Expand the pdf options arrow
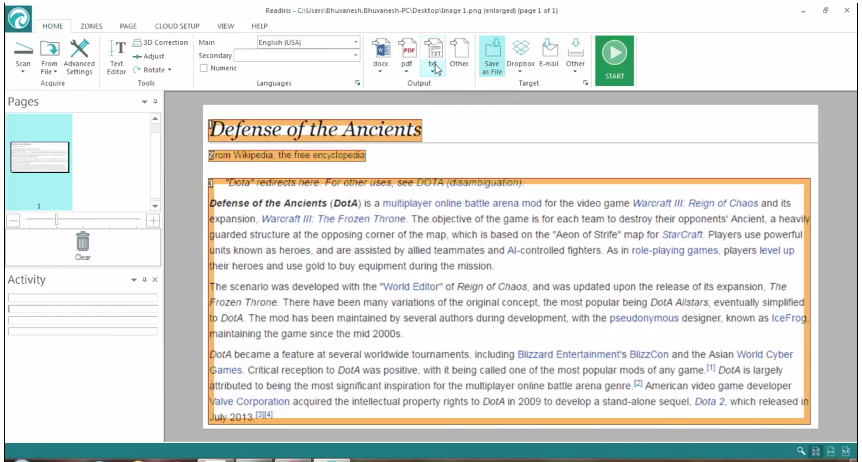 click(x=406, y=72)
